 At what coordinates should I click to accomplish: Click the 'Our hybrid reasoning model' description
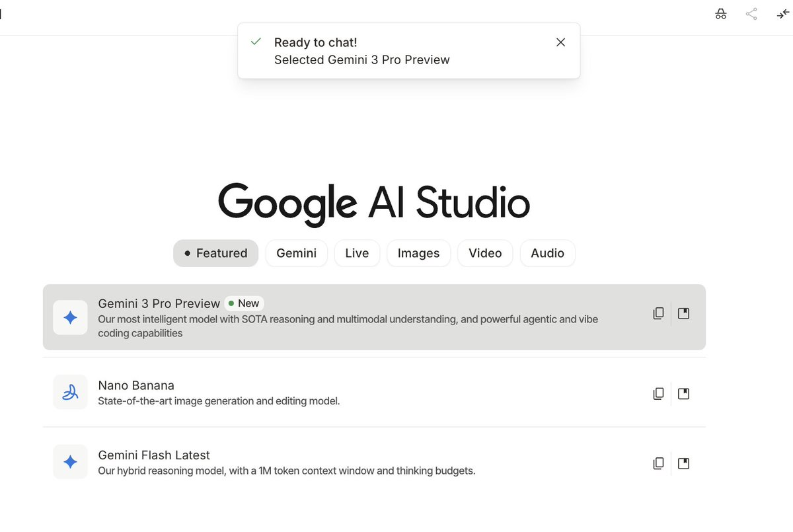pos(287,471)
